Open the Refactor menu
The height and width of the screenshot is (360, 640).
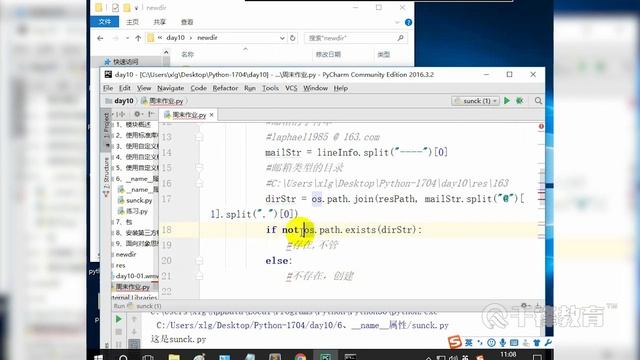pyautogui.click(x=225, y=88)
